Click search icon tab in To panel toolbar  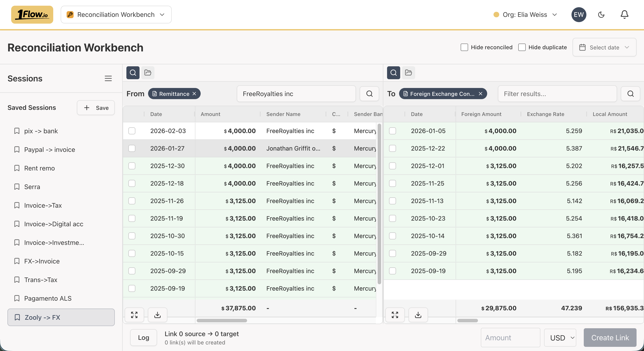[393, 73]
